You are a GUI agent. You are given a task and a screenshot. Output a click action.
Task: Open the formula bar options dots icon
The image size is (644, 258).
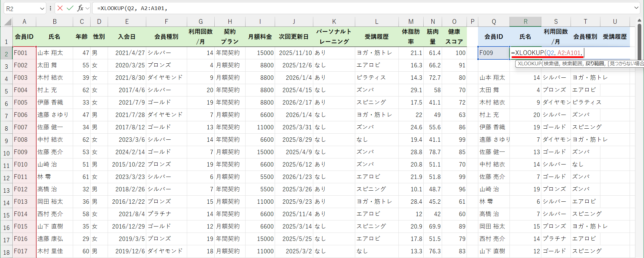pos(50,8)
